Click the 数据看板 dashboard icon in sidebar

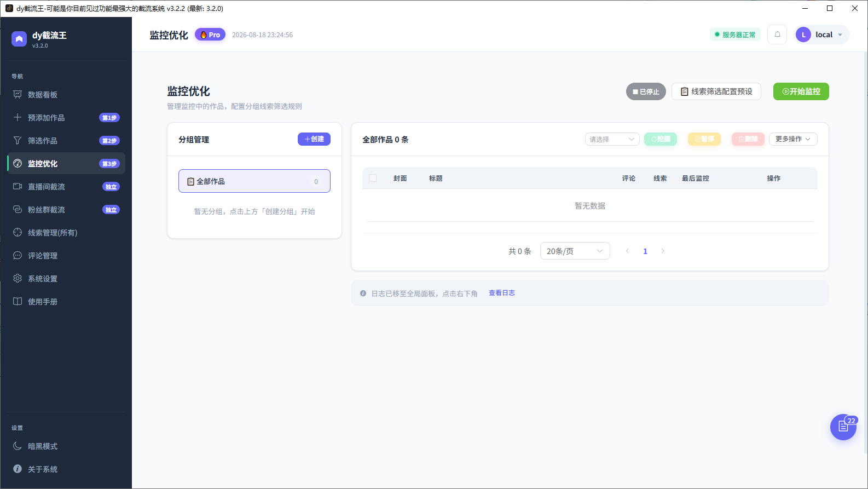tap(18, 95)
